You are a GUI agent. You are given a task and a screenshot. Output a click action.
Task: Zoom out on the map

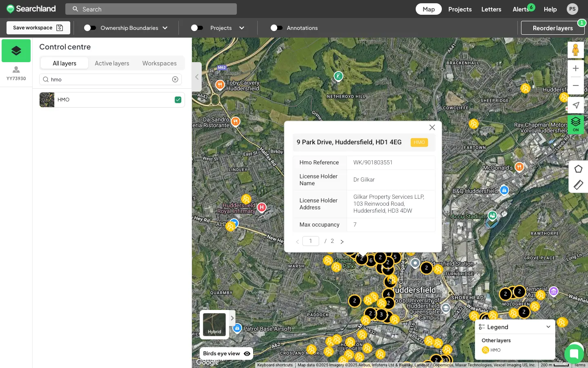point(576,85)
